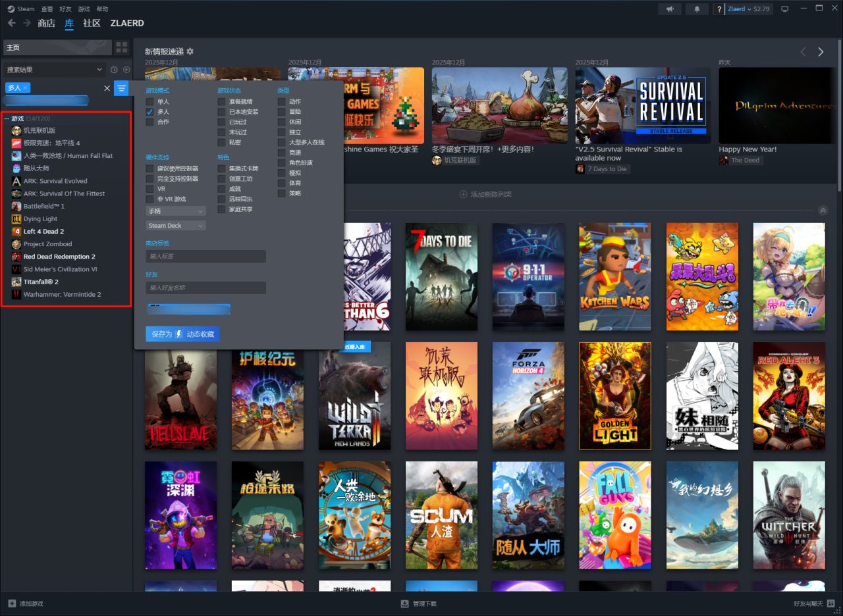
Task: Open the 查看 menu
Action: pos(47,9)
